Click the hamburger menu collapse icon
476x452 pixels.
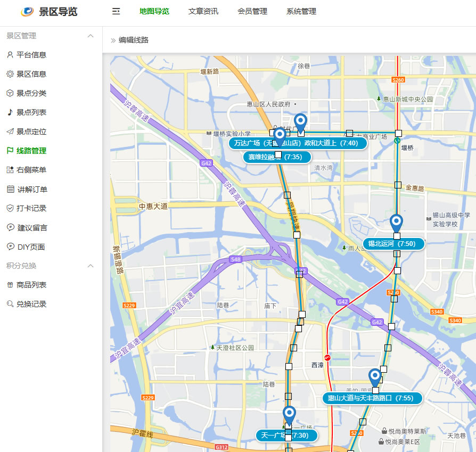click(x=116, y=11)
